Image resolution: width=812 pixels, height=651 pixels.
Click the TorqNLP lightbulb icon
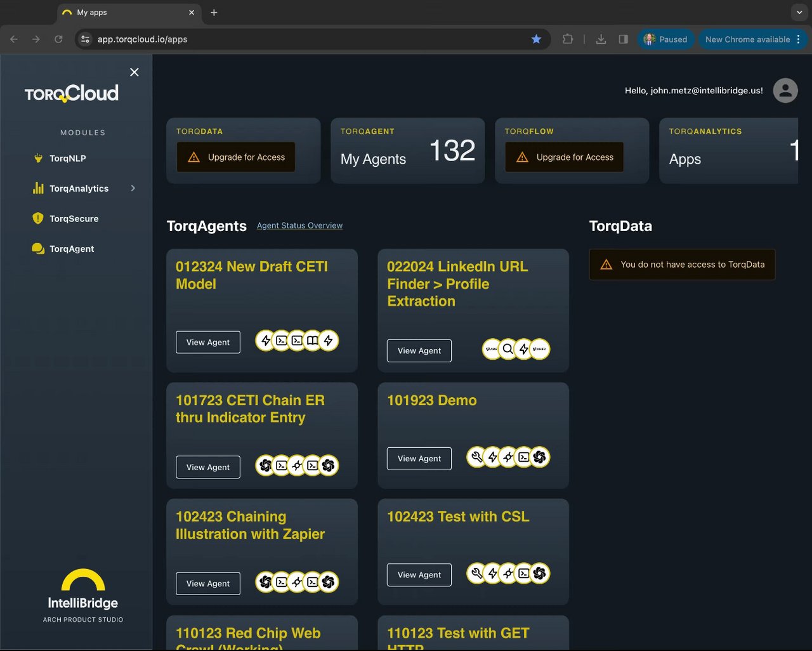pos(38,158)
